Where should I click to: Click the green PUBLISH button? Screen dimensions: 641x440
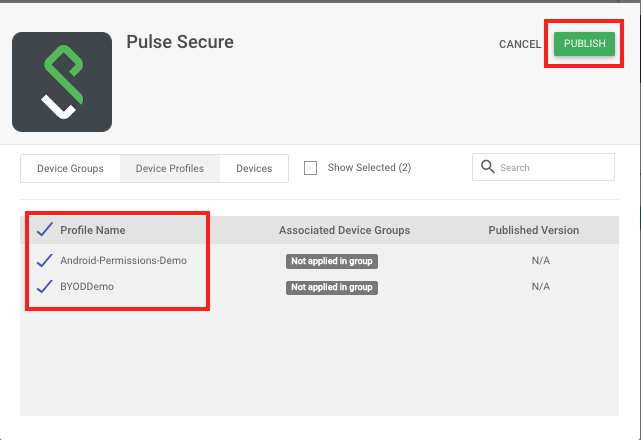coord(584,44)
